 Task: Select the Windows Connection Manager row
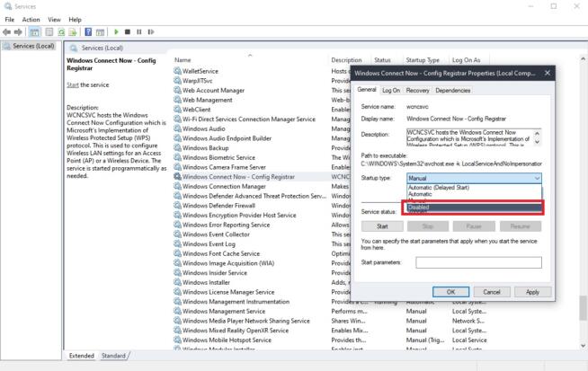pos(224,186)
